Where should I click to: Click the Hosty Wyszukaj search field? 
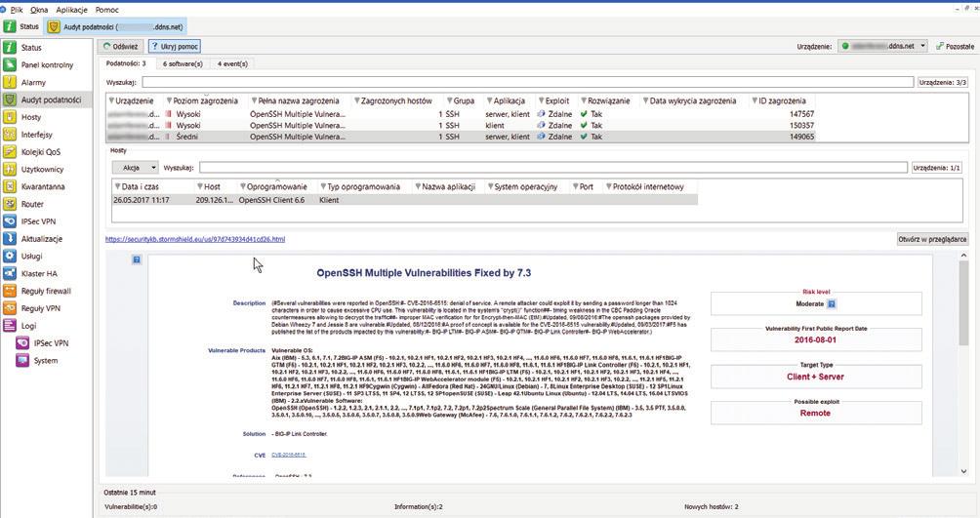553,168
